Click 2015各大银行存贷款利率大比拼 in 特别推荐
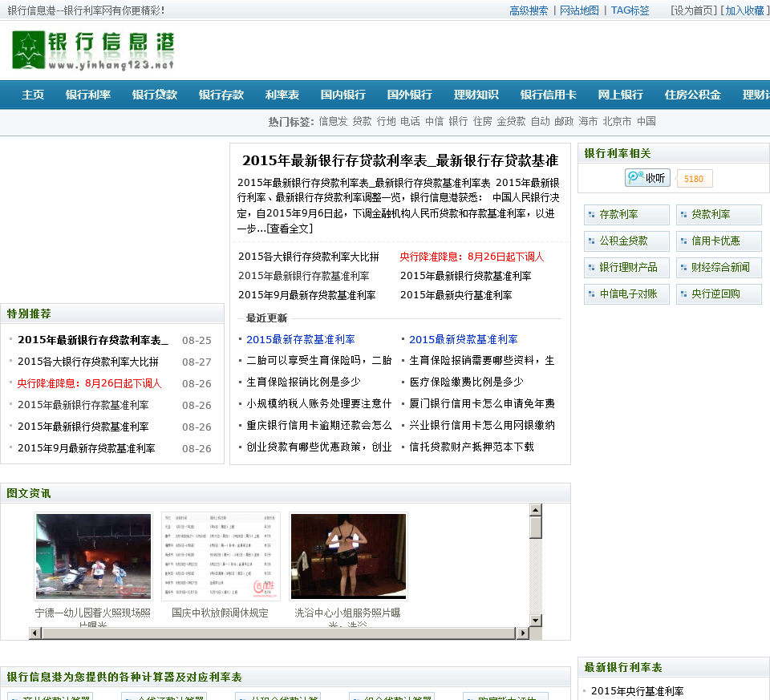This screenshot has width=770, height=700. [88, 362]
